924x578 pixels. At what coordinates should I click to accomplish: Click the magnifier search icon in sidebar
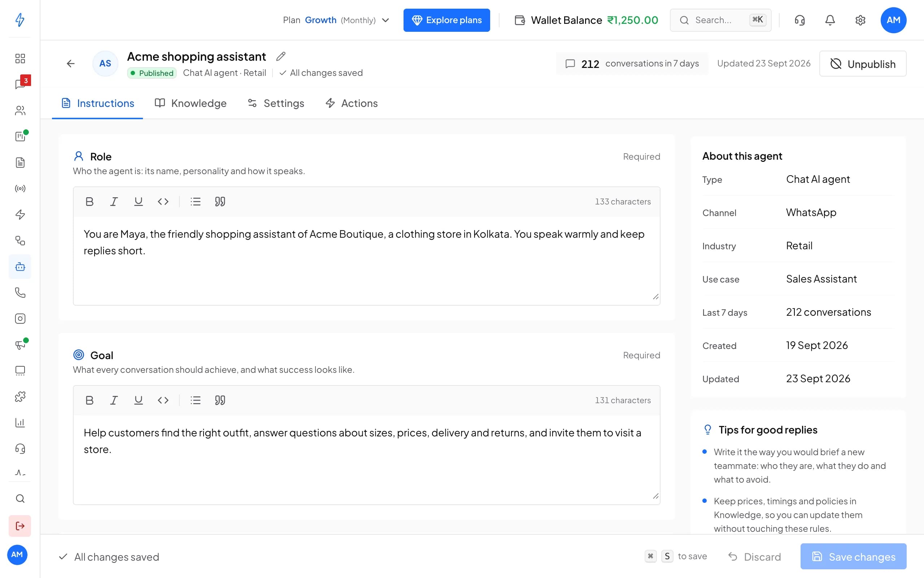pos(20,499)
